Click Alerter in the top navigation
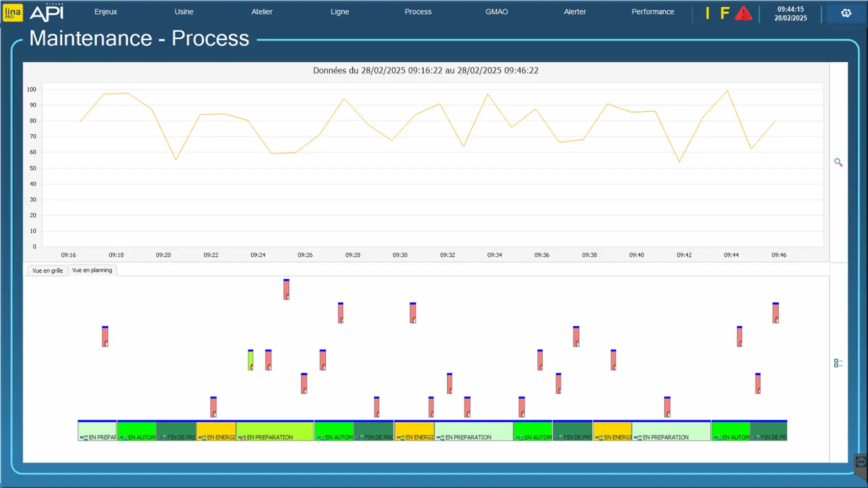The height and width of the screenshot is (488, 868). [574, 12]
